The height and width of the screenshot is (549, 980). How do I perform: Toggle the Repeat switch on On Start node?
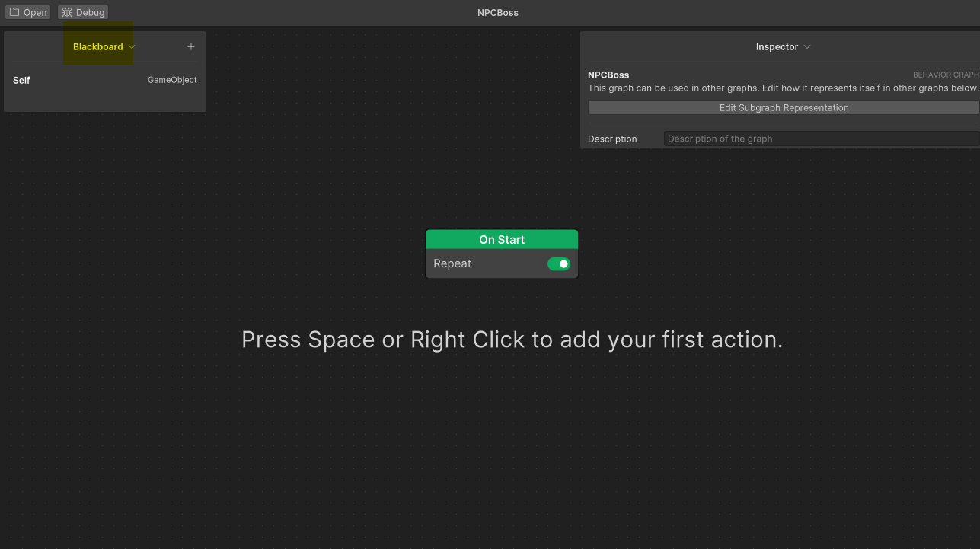pyautogui.click(x=559, y=263)
